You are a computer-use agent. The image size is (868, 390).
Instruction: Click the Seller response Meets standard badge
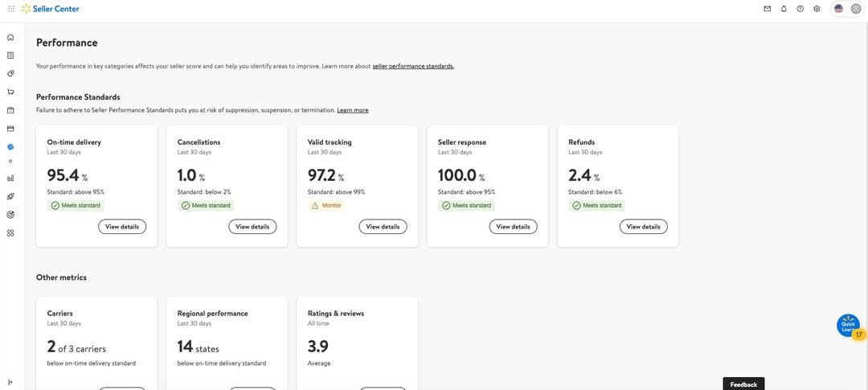(x=467, y=206)
